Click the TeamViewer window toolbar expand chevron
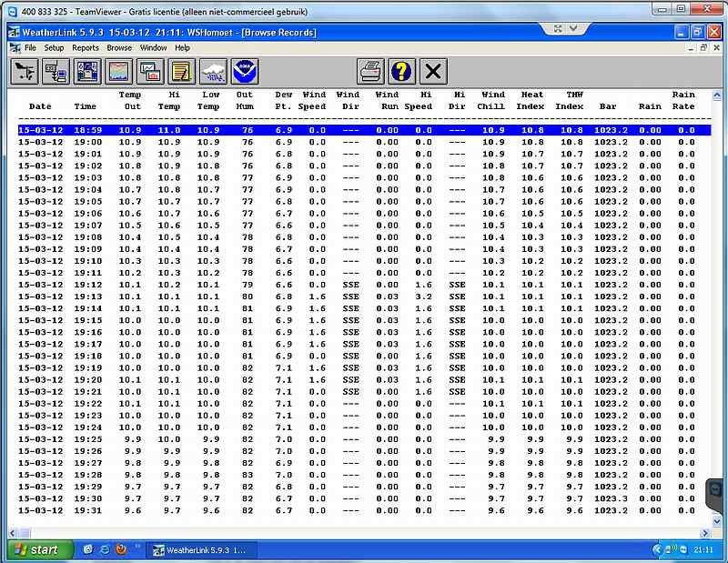 point(573,29)
